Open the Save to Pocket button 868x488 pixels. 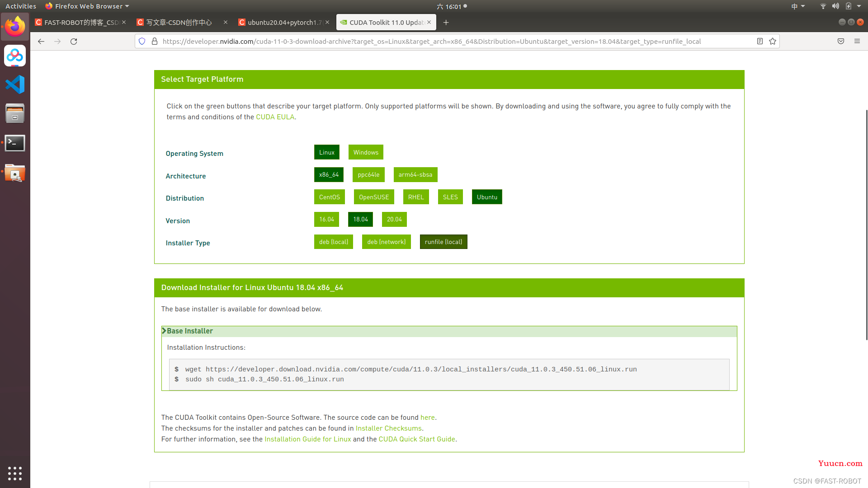[841, 41]
